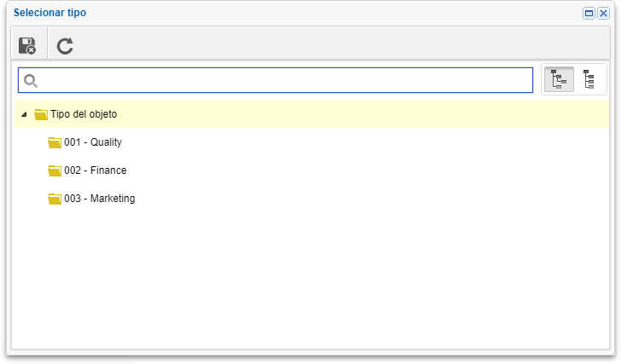Screen dimensions: 621x364
Task: Collapse the Tipo del objeto node
Action: (x=24, y=114)
